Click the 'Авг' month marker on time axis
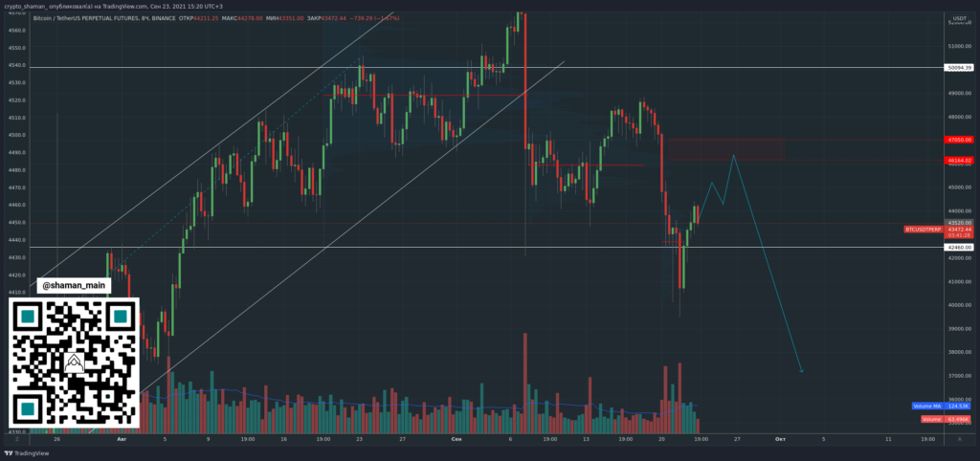980x461 pixels. pos(122,439)
